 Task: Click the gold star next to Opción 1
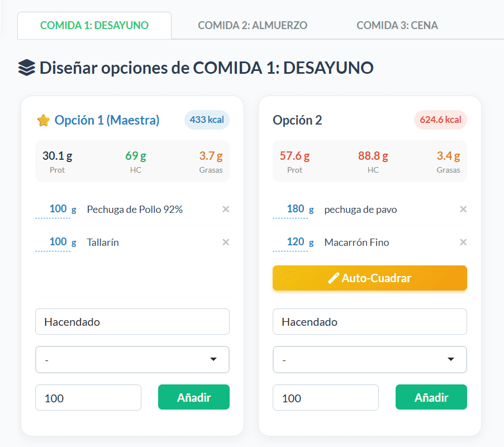pos(44,121)
